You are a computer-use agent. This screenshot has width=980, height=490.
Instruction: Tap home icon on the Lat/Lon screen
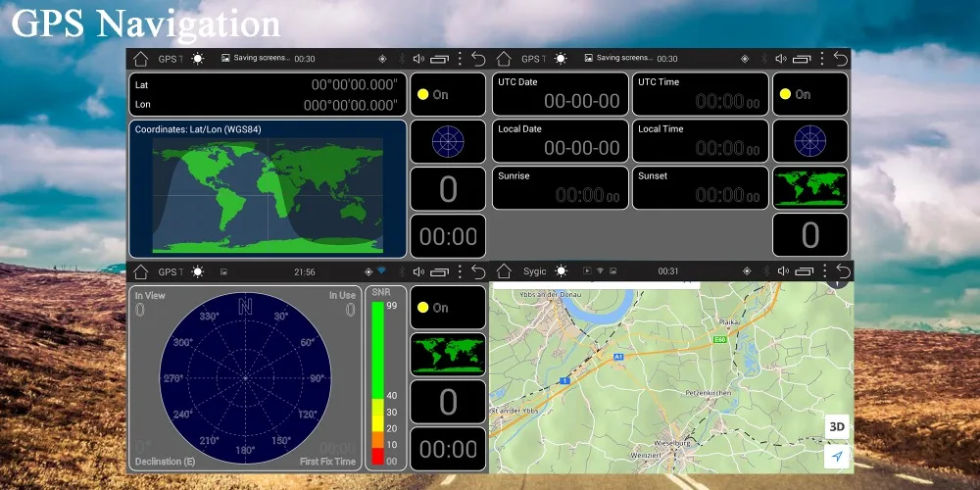point(140,59)
